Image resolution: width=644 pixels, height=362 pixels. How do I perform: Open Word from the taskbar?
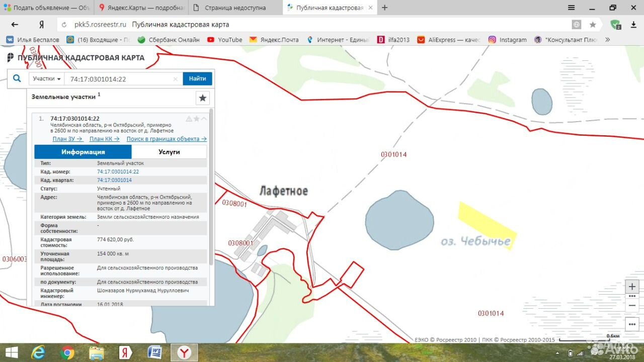pos(155,353)
